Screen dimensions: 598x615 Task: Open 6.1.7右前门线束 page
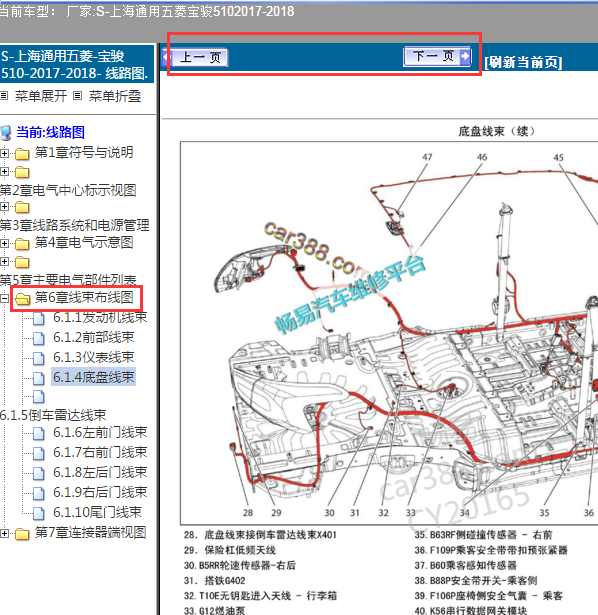click(100, 453)
